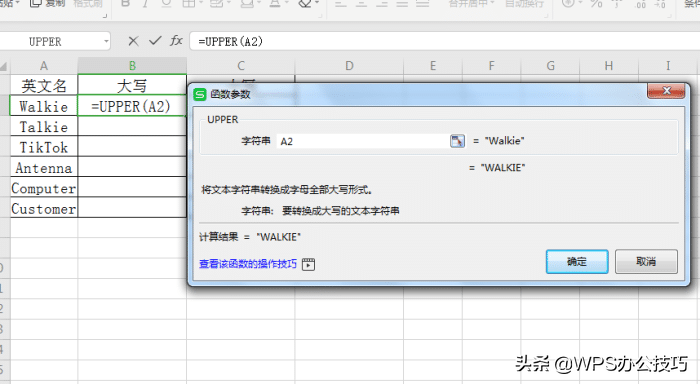This screenshot has height=384, width=700.
Task: Select the header cell 英文名
Action: (x=44, y=85)
